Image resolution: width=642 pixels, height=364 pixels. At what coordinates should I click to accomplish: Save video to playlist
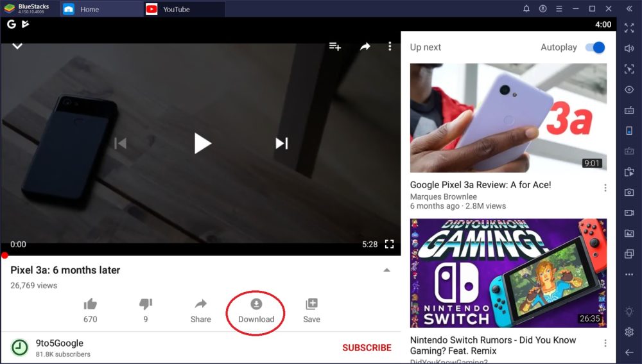coord(311,304)
